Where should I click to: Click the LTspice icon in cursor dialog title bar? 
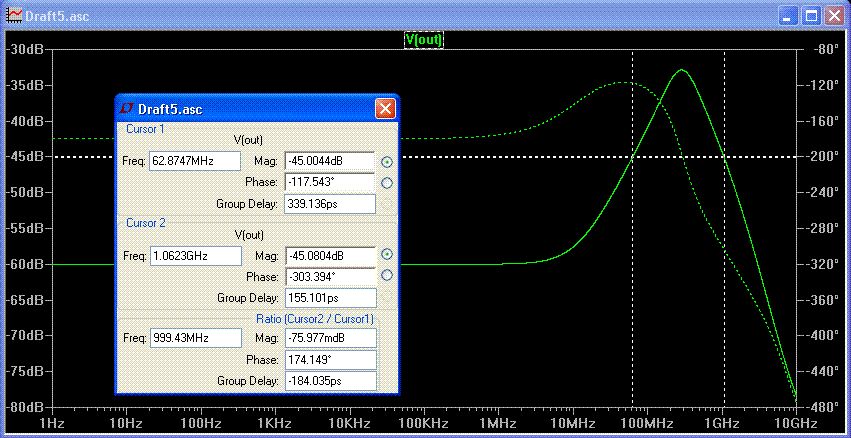(128, 108)
